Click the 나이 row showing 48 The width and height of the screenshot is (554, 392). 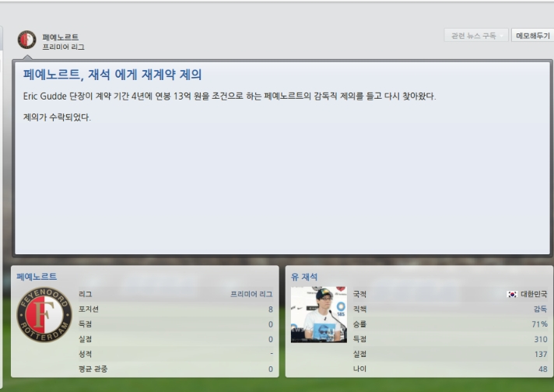(450, 369)
